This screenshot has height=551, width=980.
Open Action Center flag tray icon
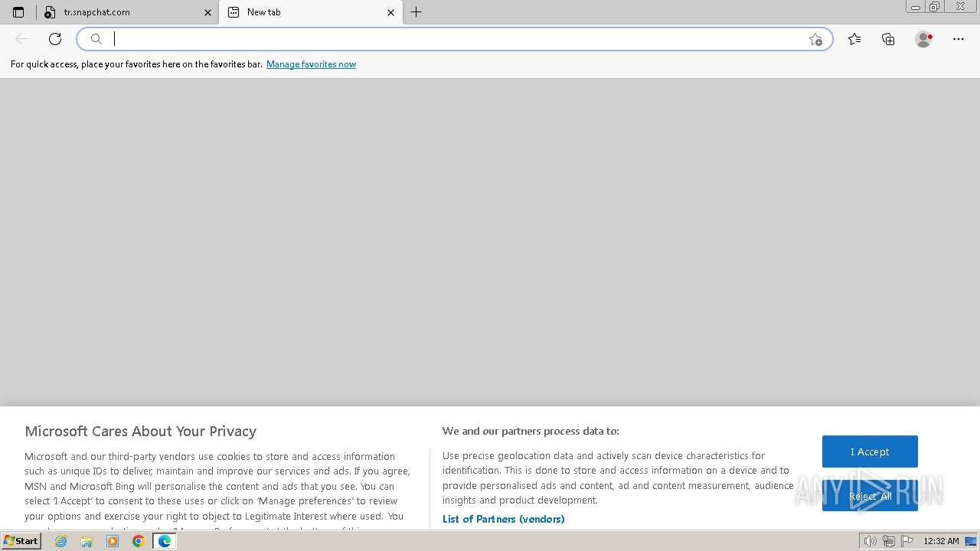(x=907, y=541)
